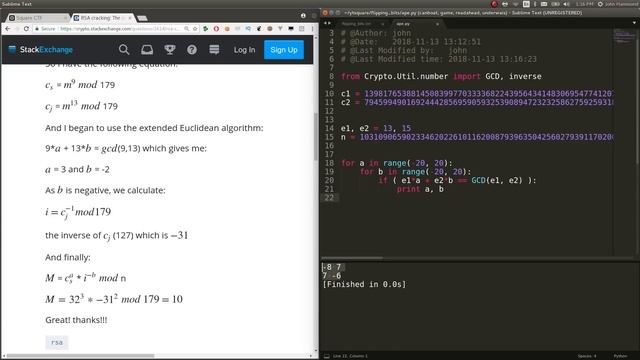Close the ape.py Sublime tab
Viewport: 640px width, 360px height.
point(437,24)
